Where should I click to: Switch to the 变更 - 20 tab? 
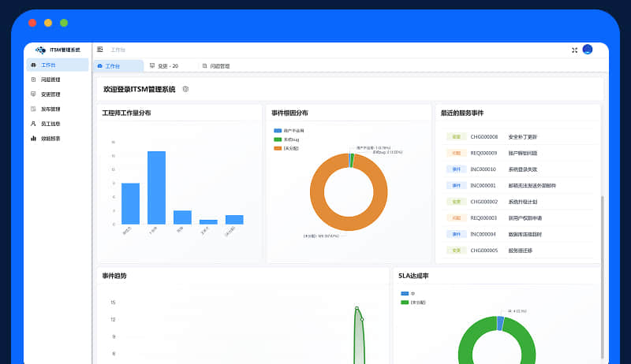click(x=165, y=66)
